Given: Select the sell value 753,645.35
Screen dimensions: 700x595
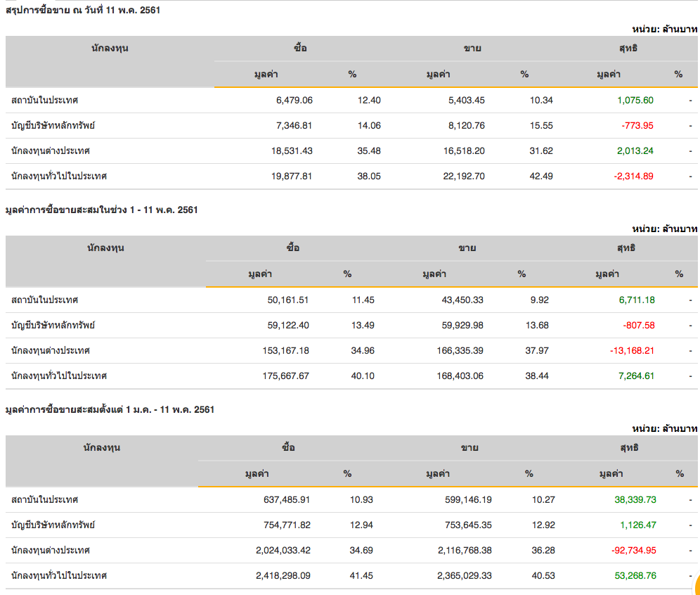Looking at the screenshot, I should pyautogui.click(x=465, y=525).
